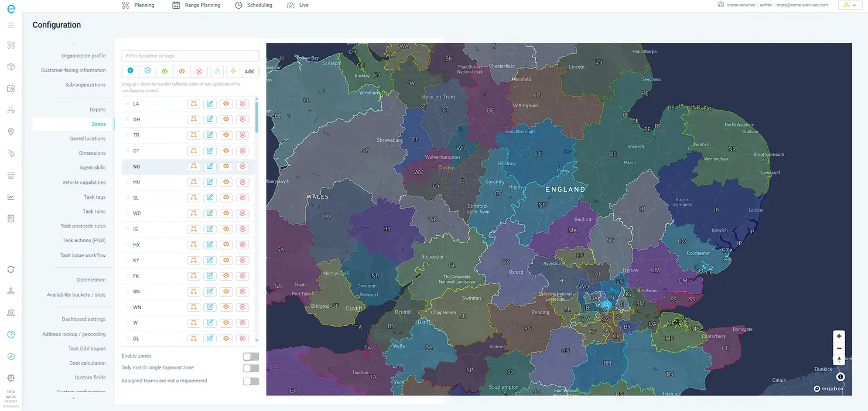Click the deselect-all zones minus icon
The image size is (868, 411).
(148, 71)
